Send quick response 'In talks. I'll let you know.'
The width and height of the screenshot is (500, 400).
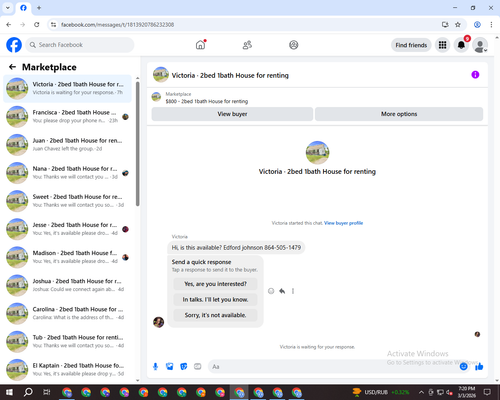[x=215, y=300]
